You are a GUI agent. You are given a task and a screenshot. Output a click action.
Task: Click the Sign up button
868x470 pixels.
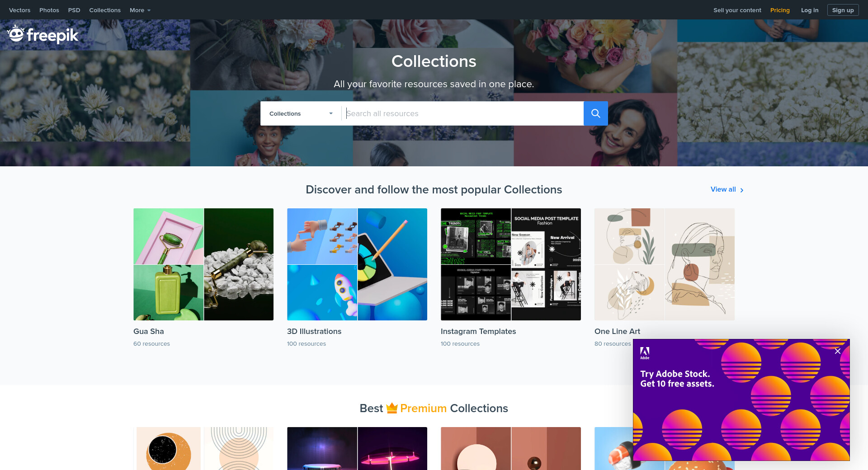pyautogui.click(x=843, y=10)
